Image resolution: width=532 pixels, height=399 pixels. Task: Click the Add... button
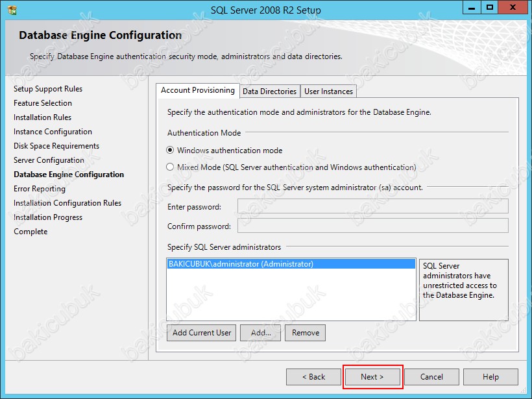coord(261,333)
